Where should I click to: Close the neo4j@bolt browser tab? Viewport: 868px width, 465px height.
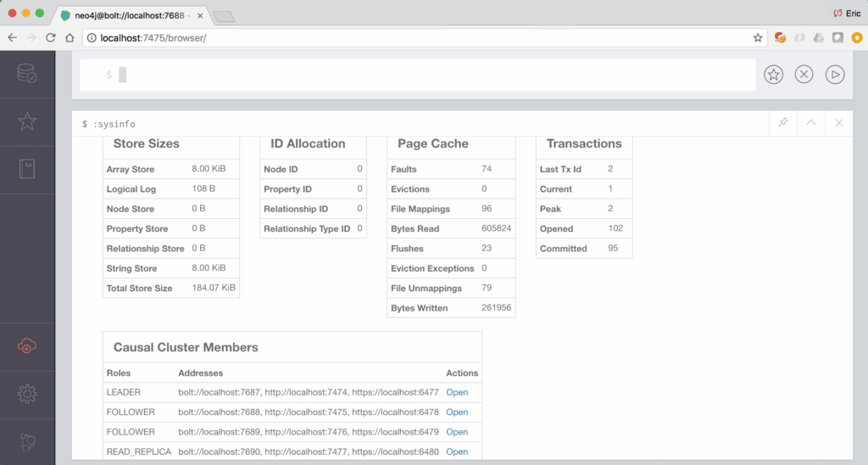pyautogui.click(x=200, y=15)
